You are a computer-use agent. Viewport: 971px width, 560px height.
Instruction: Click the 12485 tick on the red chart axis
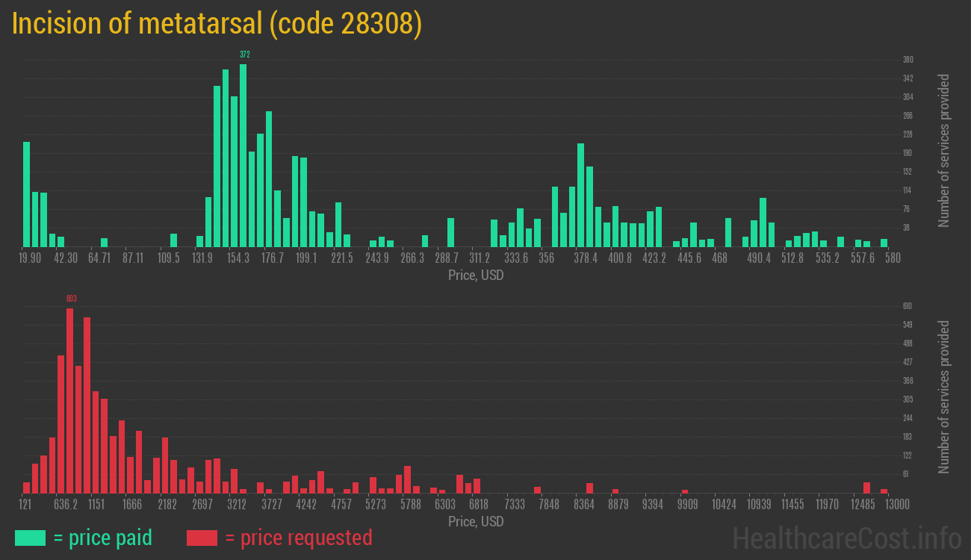[863, 505]
